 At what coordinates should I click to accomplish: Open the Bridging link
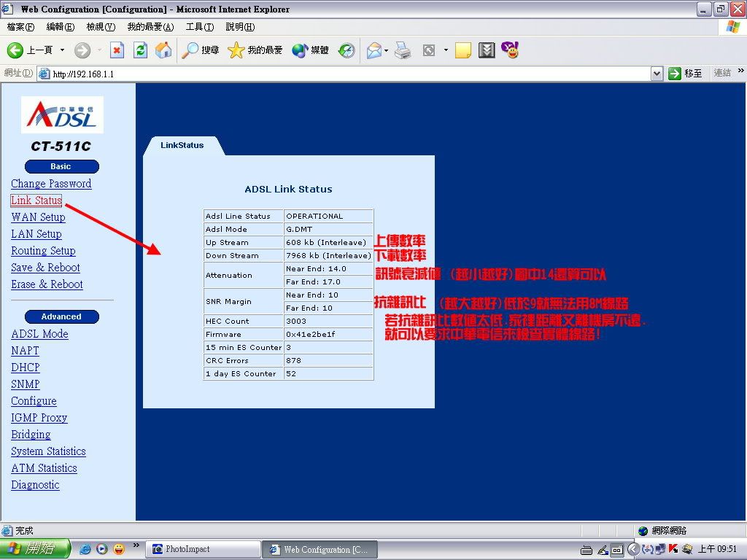click(x=31, y=435)
